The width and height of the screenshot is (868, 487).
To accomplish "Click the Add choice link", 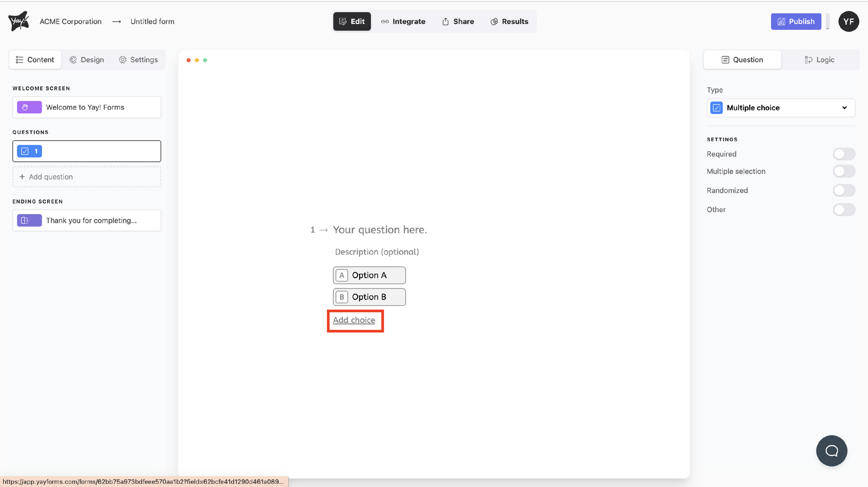I will [354, 321].
